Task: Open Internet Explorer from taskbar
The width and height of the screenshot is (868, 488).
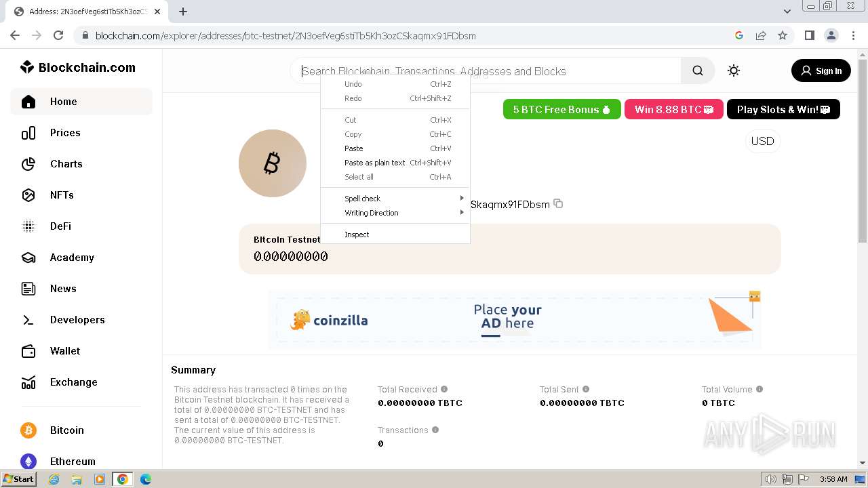Action: pos(54,479)
